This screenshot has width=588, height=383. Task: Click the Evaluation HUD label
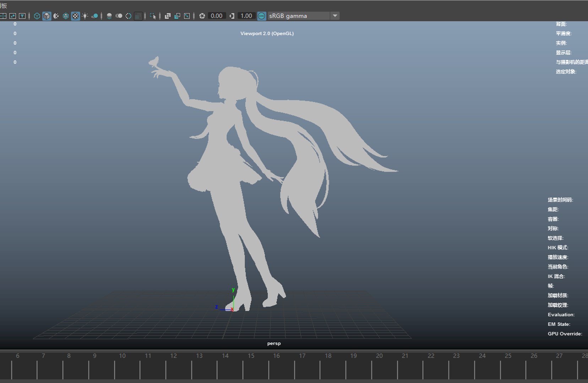click(561, 315)
